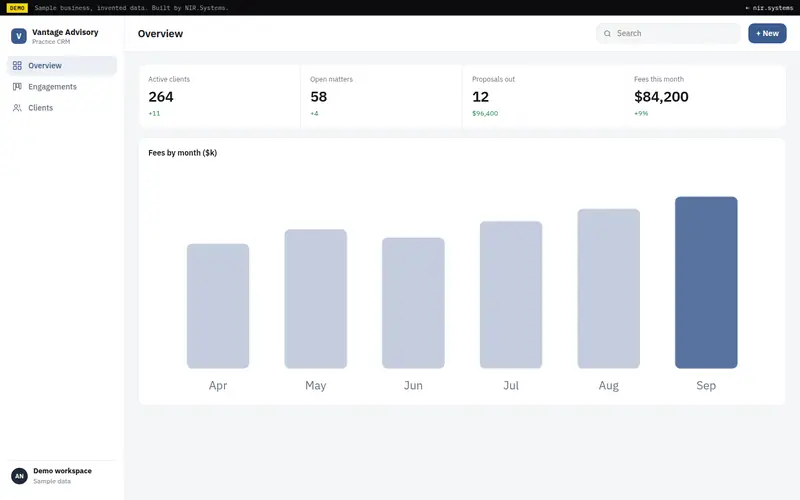Screen dimensions: 800x500
Task: Click the magnifier icon in search box
Action: [x=607, y=34]
